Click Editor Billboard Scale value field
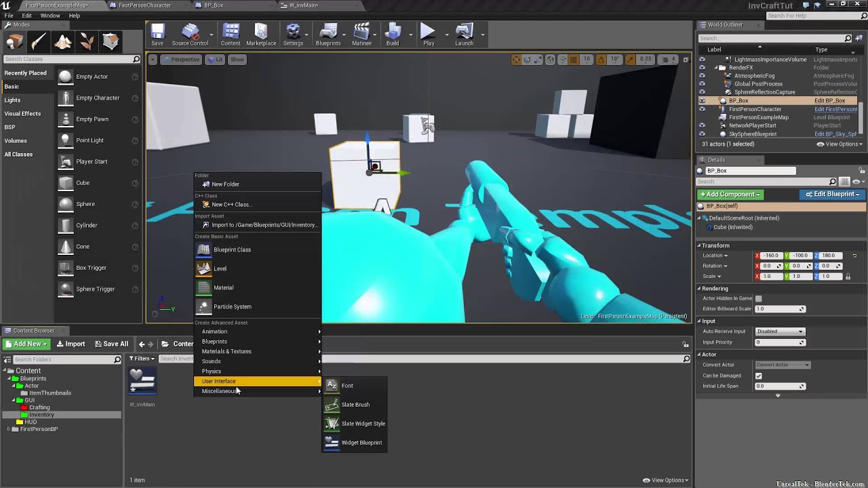Screen dimensions: 868x488 780,309
